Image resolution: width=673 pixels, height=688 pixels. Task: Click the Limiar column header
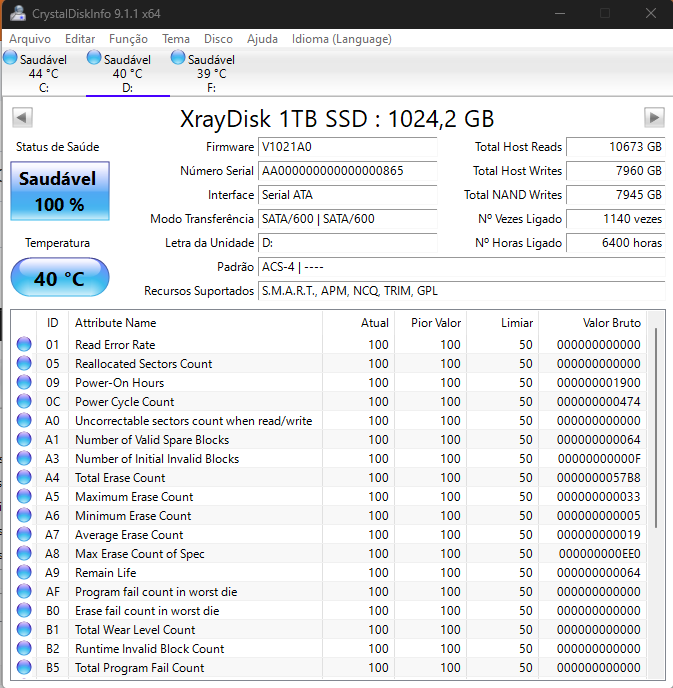point(503,323)
